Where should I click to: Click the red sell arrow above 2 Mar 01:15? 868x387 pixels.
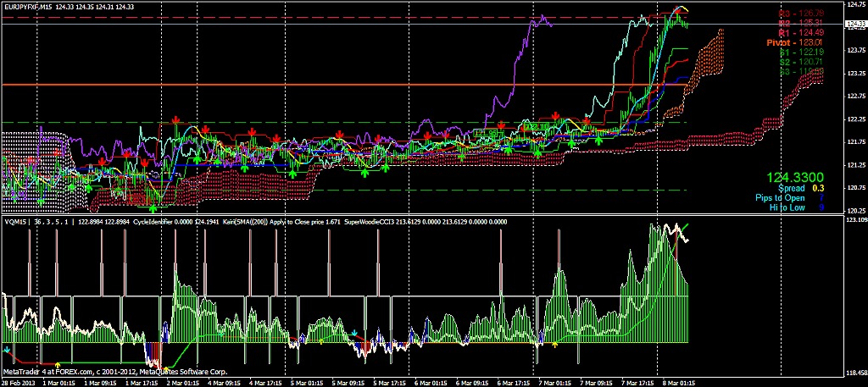coord(175,119)
